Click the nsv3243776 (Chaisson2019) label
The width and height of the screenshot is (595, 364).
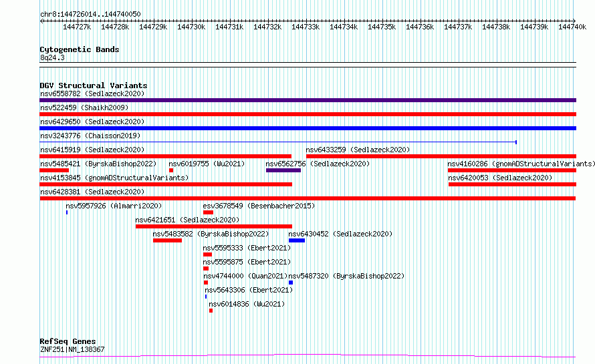[x=90, y=136]
